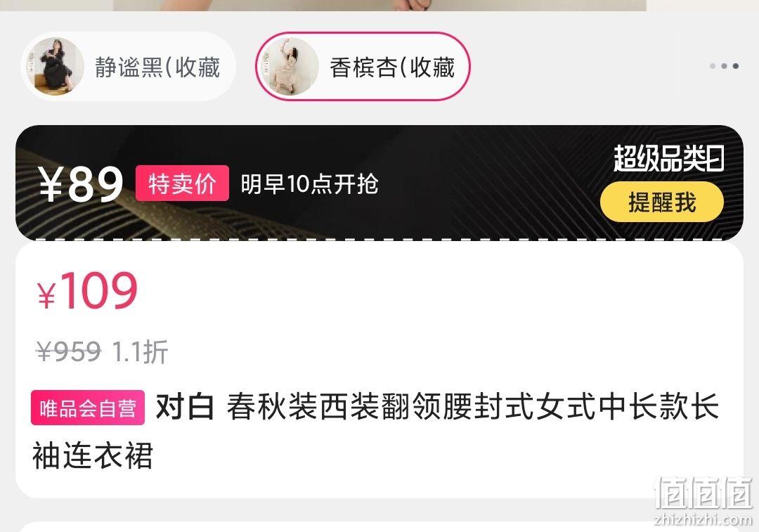Click the black promotional banner background
Image resolution: width=759 pixels, height=532 pixels.
coord(379,183)
